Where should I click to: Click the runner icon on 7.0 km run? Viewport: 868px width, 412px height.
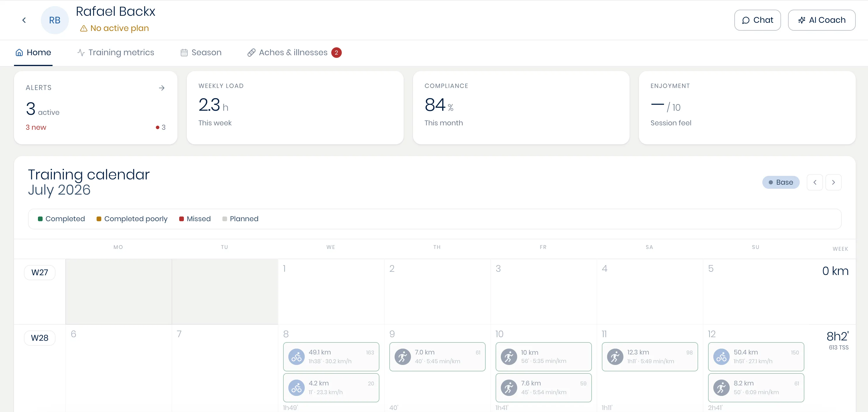coord(403,357)
